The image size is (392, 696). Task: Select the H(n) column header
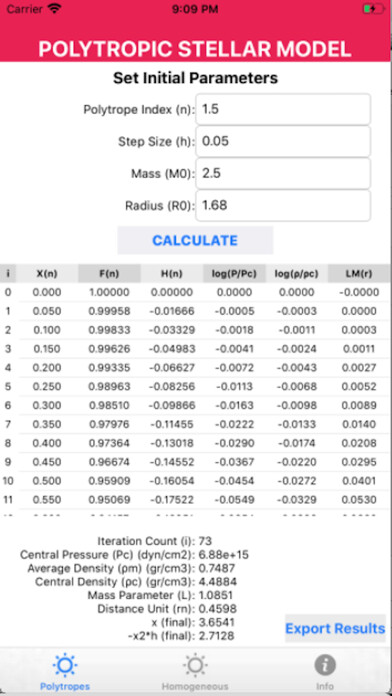coord(172,274)
